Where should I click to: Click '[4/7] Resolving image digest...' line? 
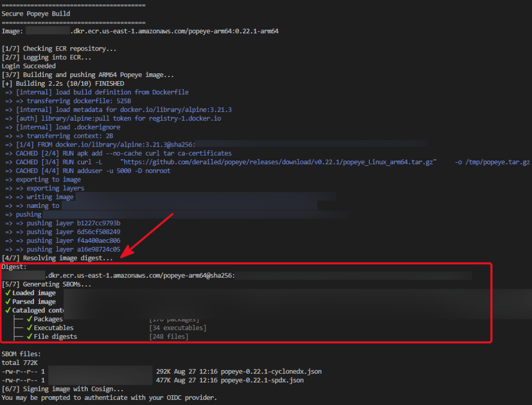coord(57,258)
